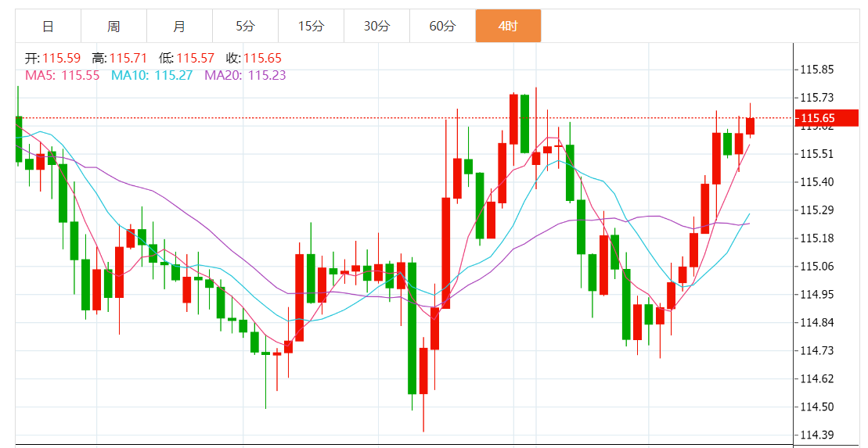This screenshot has height=448, width=868.
Task: Click the last red candlestick on the chart
Action: click(750, 126)
